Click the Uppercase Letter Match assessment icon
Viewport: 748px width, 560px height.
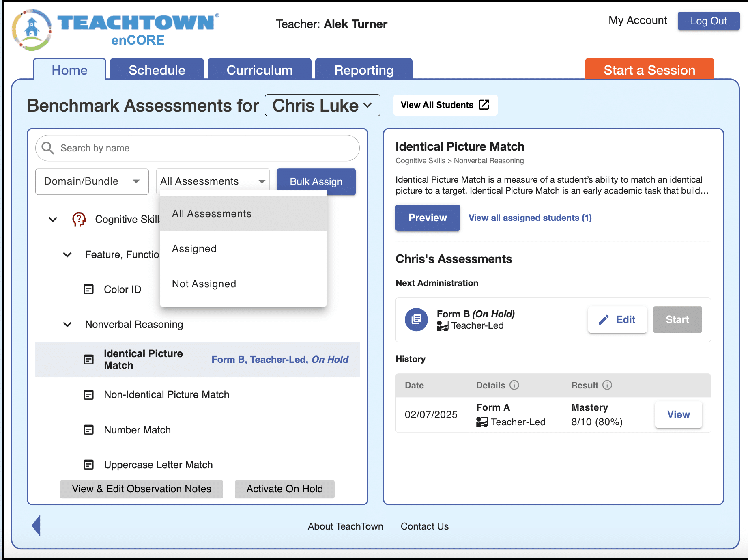click(89, 465)
